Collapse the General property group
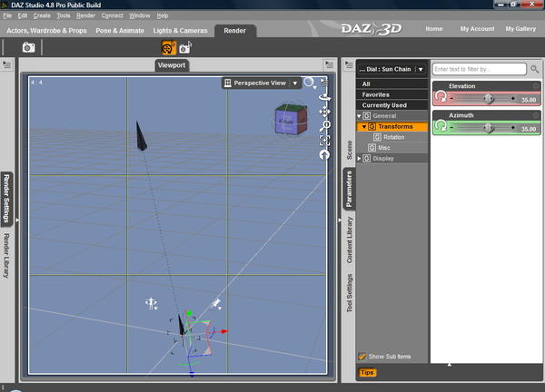545x392 pixels. point(359,116)
